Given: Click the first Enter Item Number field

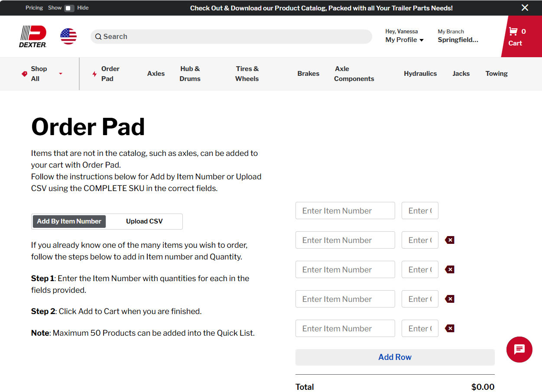Looking at the screenshot, I should (x=345, y=211).
